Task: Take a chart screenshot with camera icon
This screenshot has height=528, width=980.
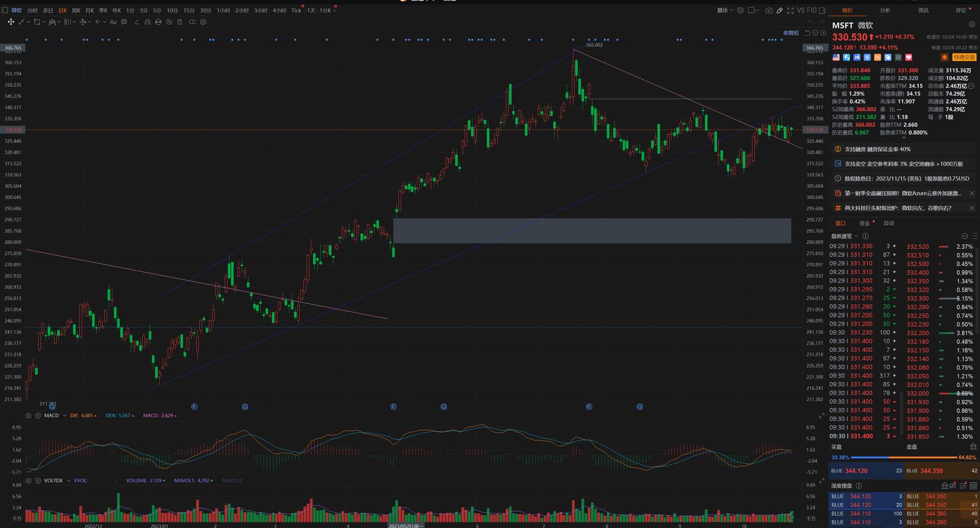Action: pos(769,10)
